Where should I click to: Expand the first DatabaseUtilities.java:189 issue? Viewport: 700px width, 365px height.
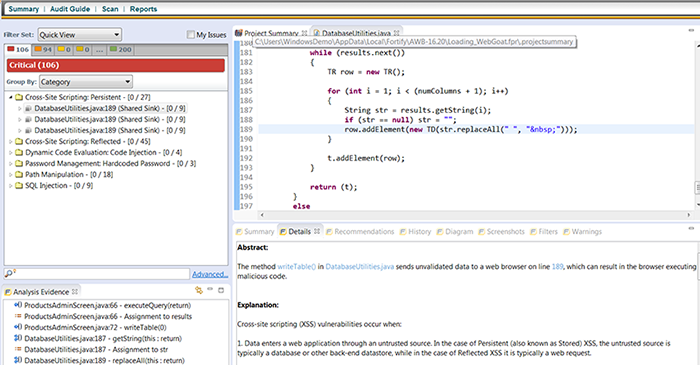click(x=20, y=108)
